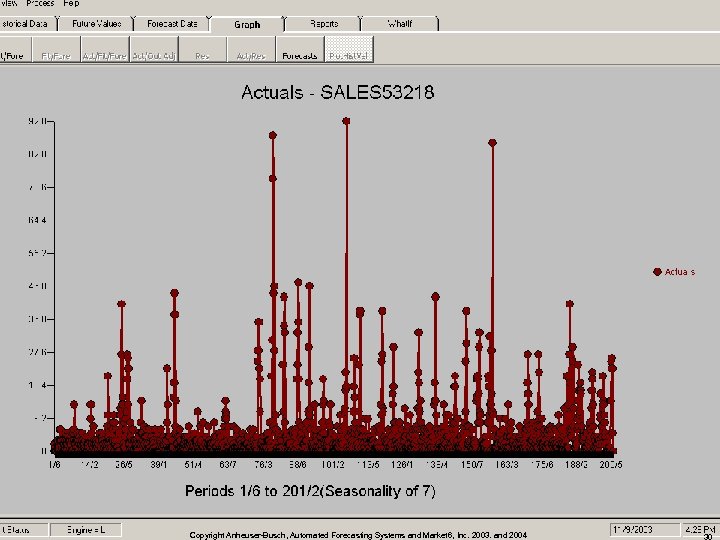Click the x-axis label 51/4
Viewport: 720px width, 540px height.
pyautogui.click(x=193, y=465)
